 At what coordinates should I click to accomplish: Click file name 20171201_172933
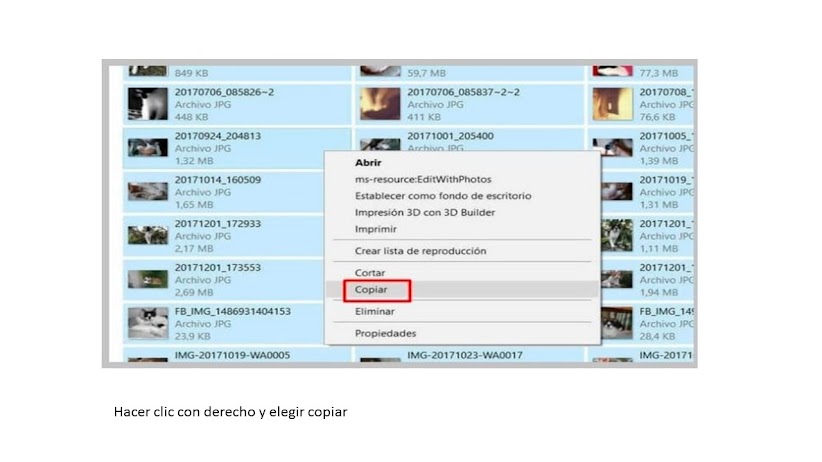[x=218, y=224]
